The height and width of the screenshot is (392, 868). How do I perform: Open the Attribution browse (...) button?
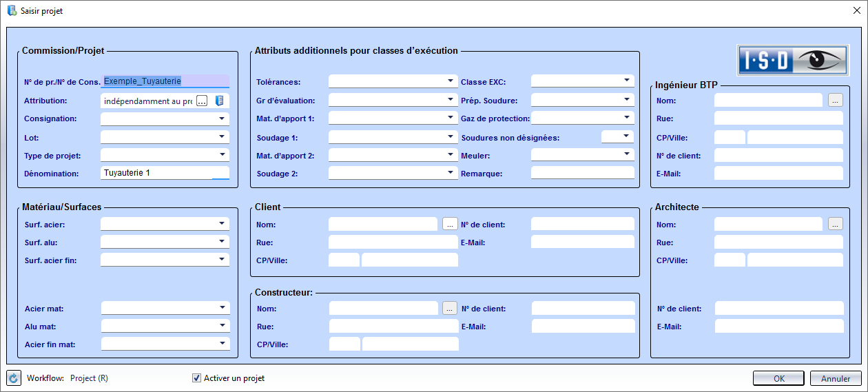click(202, 101)
